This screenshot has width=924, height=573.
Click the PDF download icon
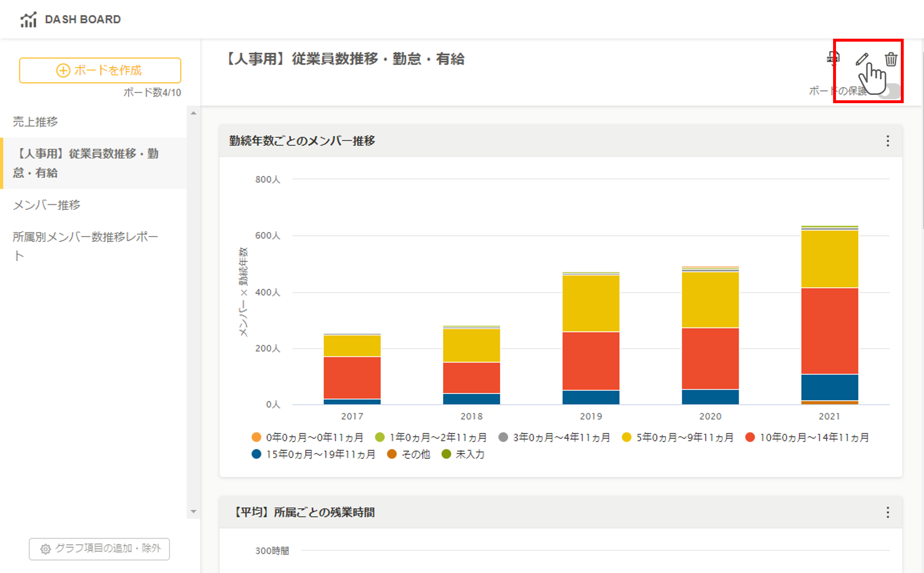[x=833, y=59]
